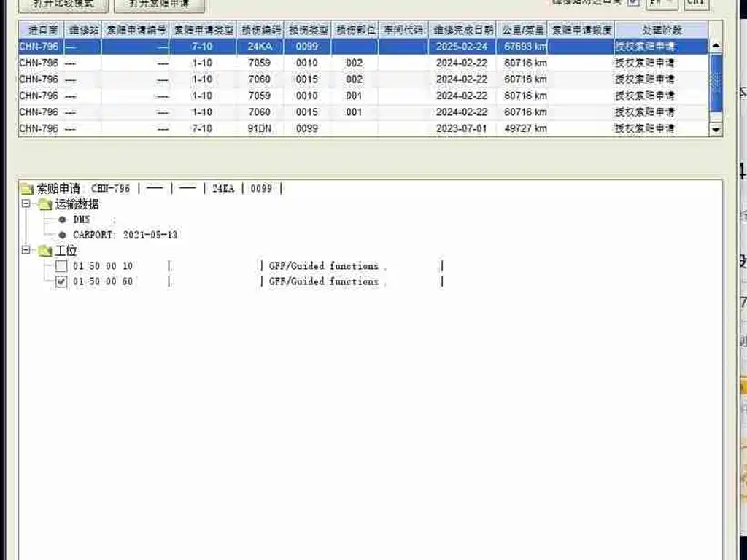Click the table scrollbar down arrow
Viewport: 747px width, 560px height.
point(716,130)
